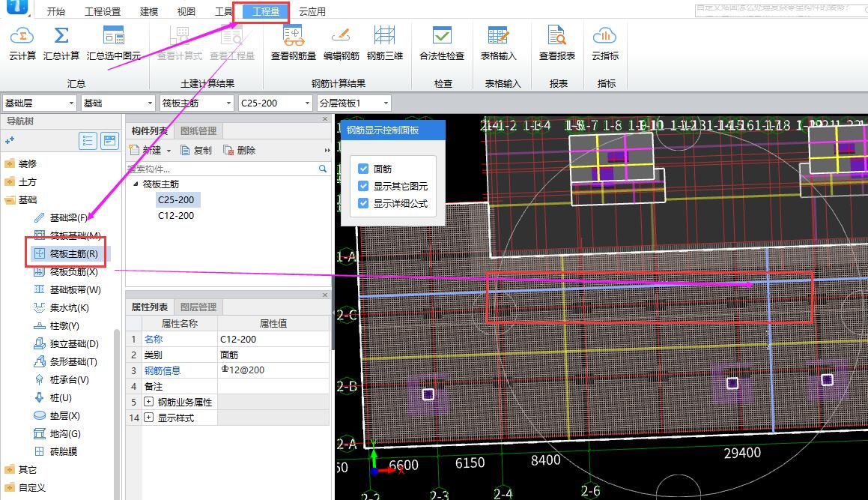Image resolution: width=868 pixels, height=500 pixels.
Task: Expand the 显示样式 property row
Action: pyautogui.click(x=148, y=418)
